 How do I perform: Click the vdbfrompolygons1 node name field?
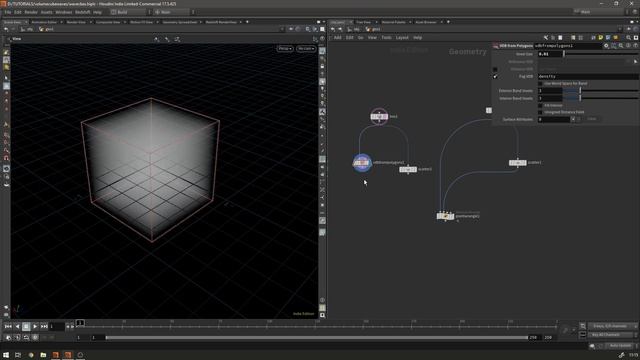[x=568, y=46]
